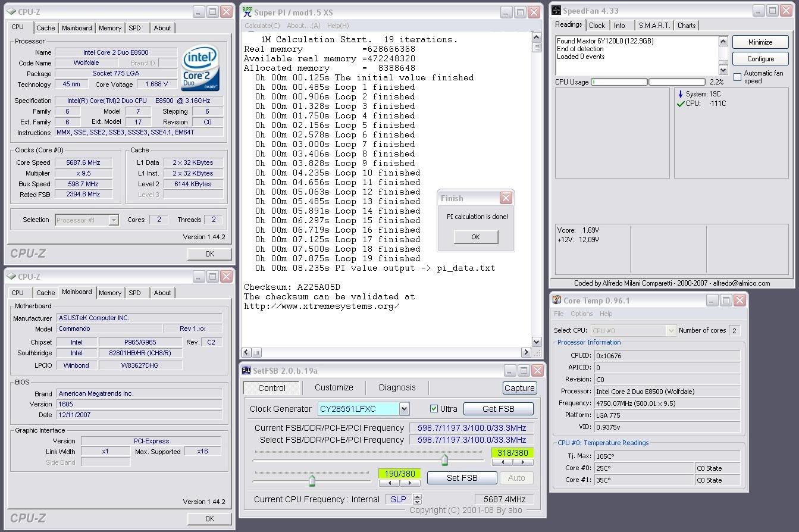Click the 5687.4MHz CPU frequency field
The image size is (799, 532).
point(504,499)
